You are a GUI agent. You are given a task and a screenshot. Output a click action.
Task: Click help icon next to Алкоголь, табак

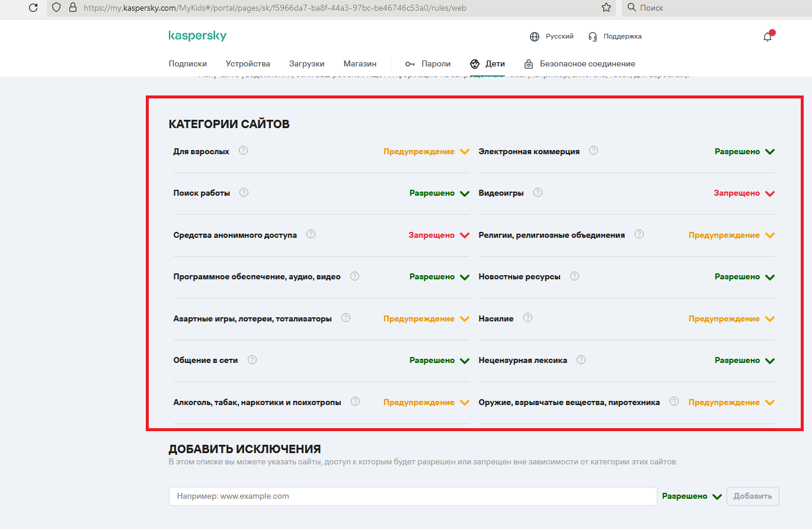click(355, 401)
